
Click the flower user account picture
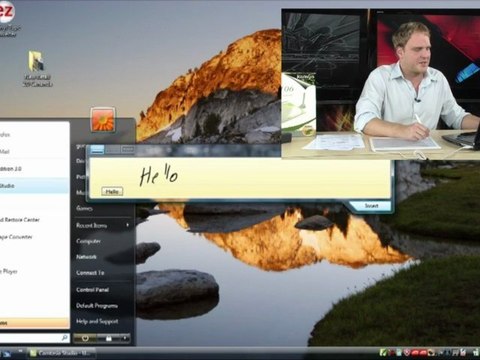(x=103, y=119)
